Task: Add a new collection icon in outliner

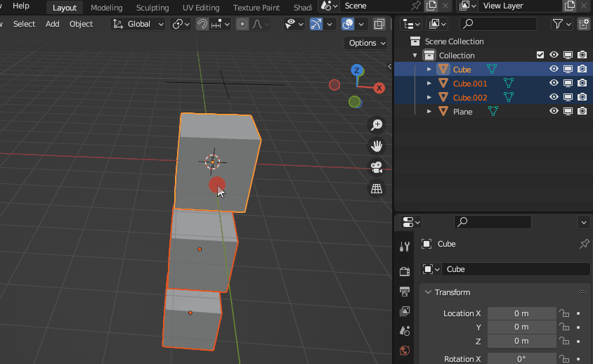Action: [x=585, y=24]
